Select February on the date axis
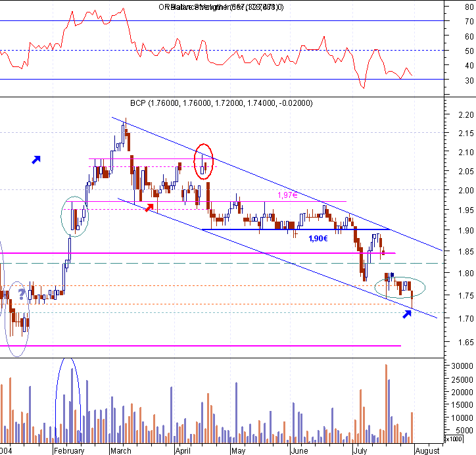 pos(69,451)
